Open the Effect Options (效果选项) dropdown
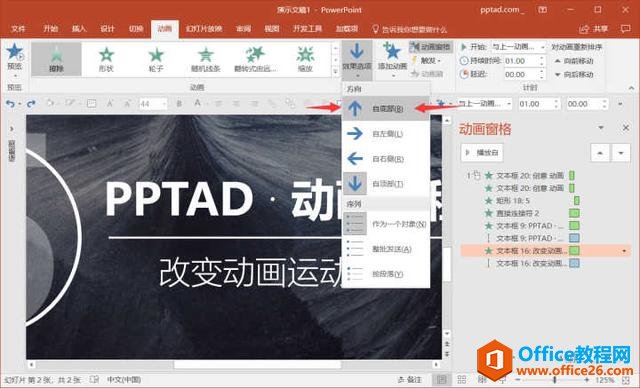The image size is (640, 388). tap(357, 60)
